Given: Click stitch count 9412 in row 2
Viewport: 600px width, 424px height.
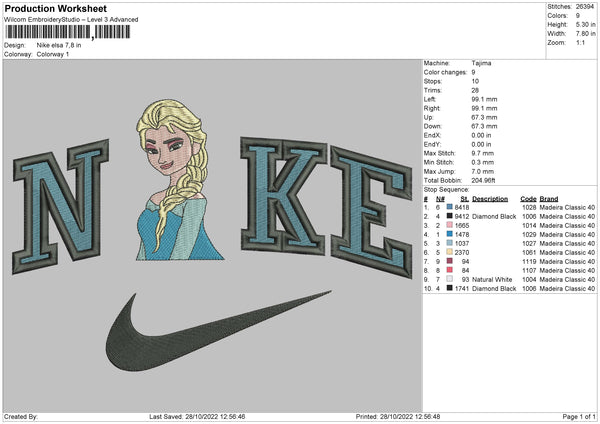Looking at the screenshot, I should coord(462,217).
